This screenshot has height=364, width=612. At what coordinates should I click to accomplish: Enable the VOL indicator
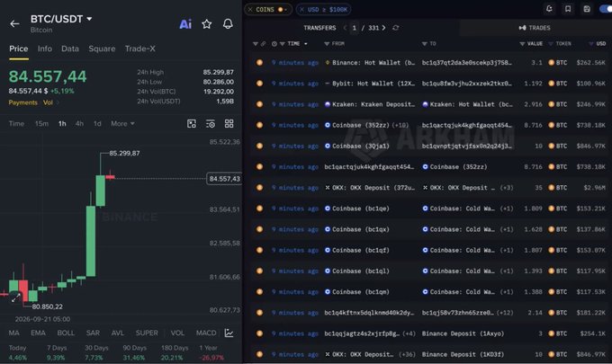tap(177, 333)
